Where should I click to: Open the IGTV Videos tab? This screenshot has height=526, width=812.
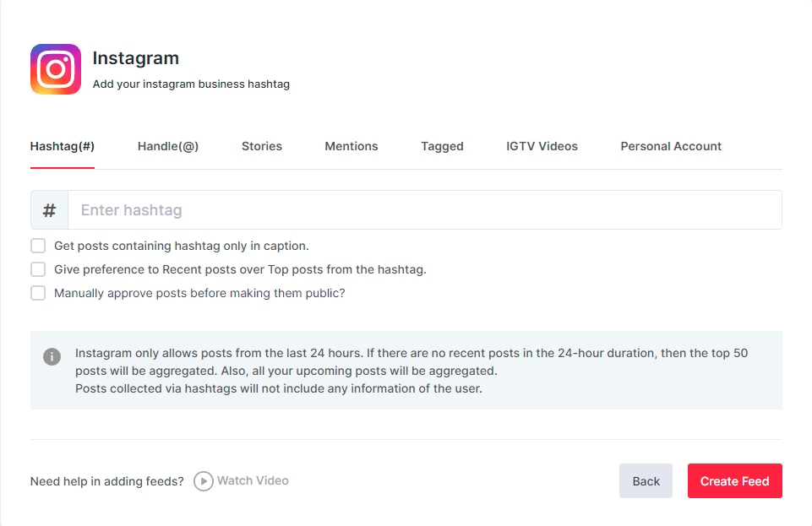542,145
